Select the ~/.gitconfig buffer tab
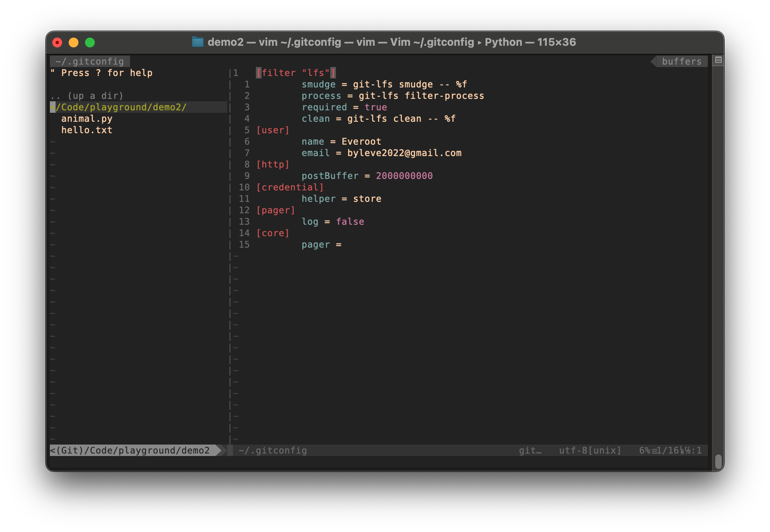770x532 pixels. point(90,61)
